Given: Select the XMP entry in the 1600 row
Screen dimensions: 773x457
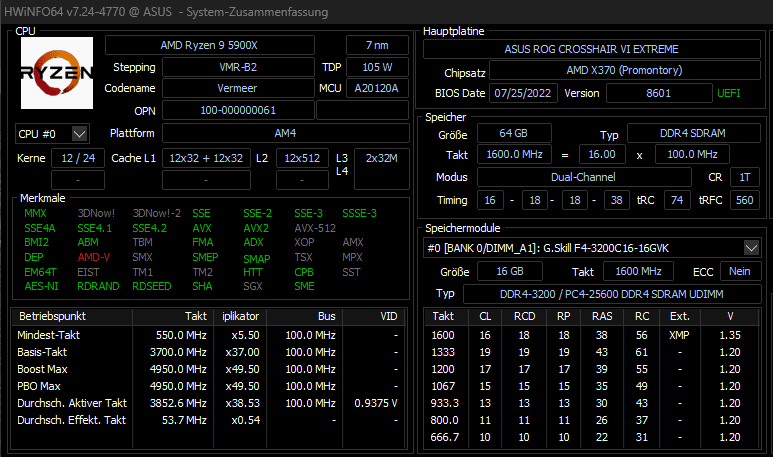Looking at the screenshot, I should click(x=679, y=335).
